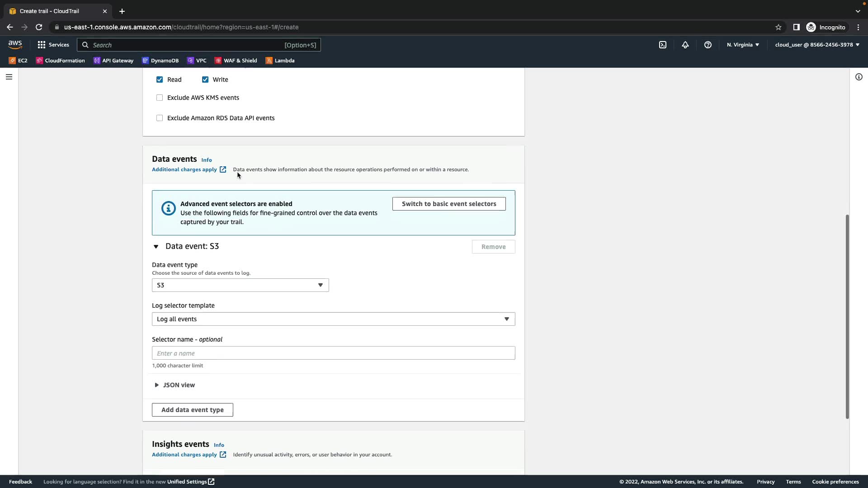Uncheck the Read checkbox

pyautogui.click(x=160, y=80)
